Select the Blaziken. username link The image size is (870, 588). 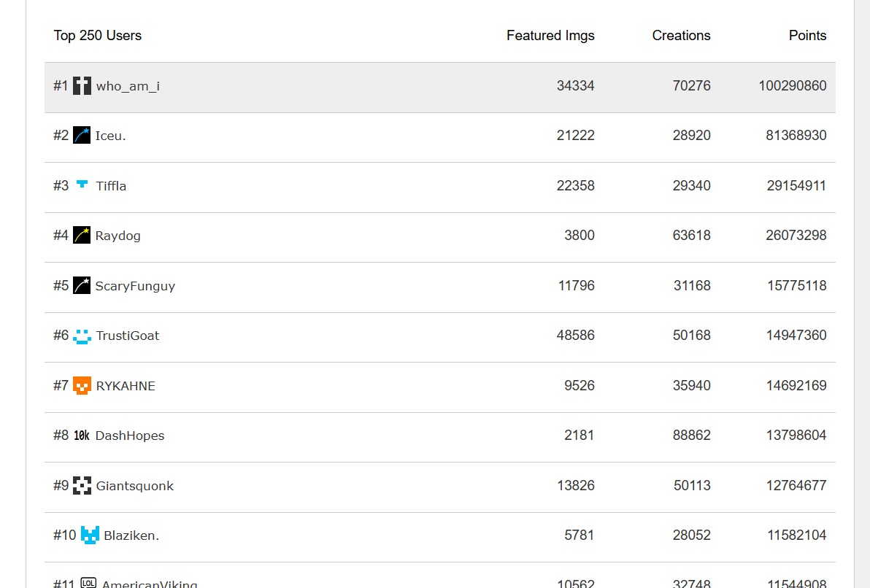coord(131,535)
